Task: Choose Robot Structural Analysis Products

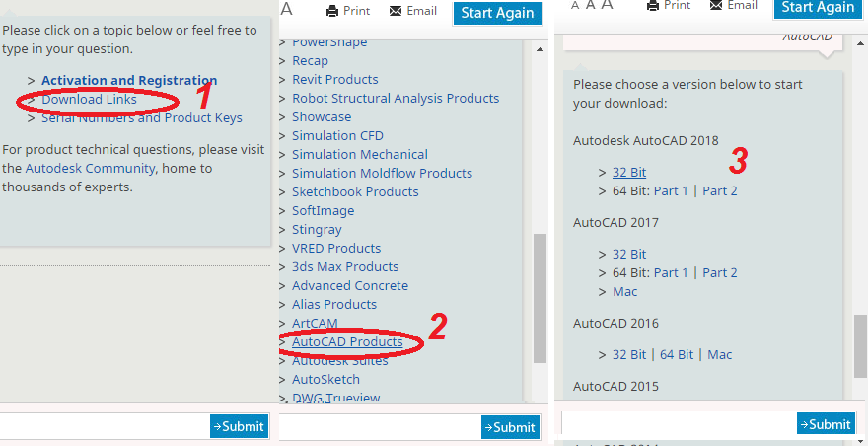Action: click(396, 98)
